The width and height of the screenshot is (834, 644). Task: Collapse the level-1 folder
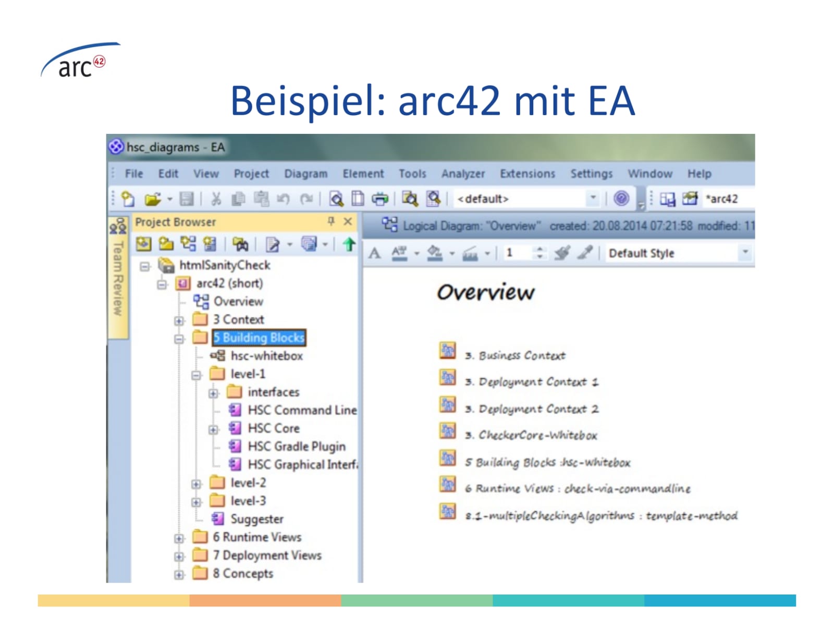pyautogui.click(x=196, y=375)
